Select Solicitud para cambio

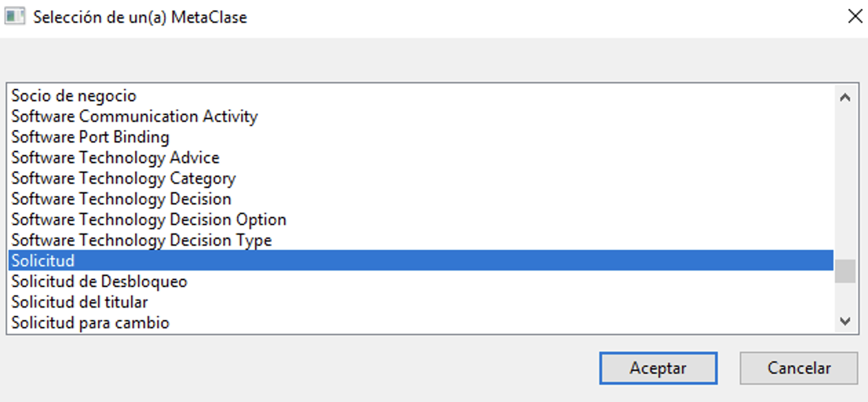coord(420,322)
